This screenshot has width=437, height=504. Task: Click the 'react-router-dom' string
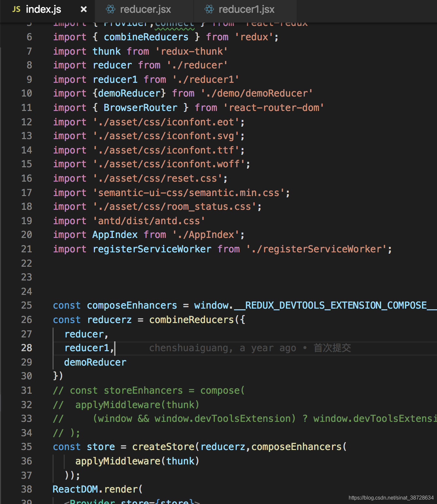coord(274,108)
